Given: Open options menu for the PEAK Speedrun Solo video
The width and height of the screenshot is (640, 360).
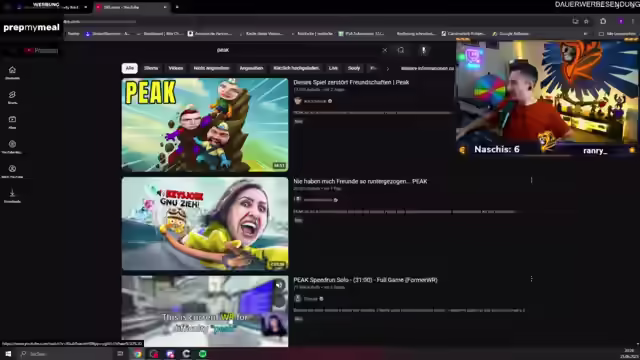Looking at the screenshot, I should 531,279.
